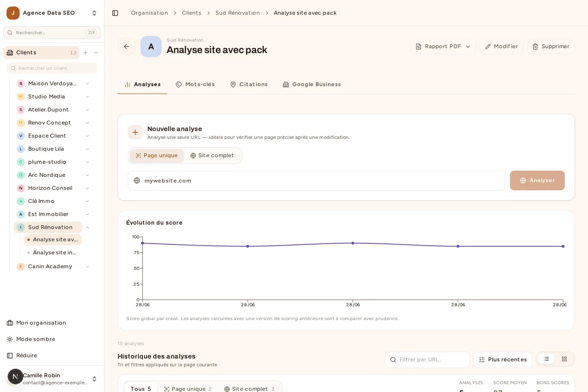Open Analyse site av... sub-item
This screenshot has height=392, width=588.
53,240
